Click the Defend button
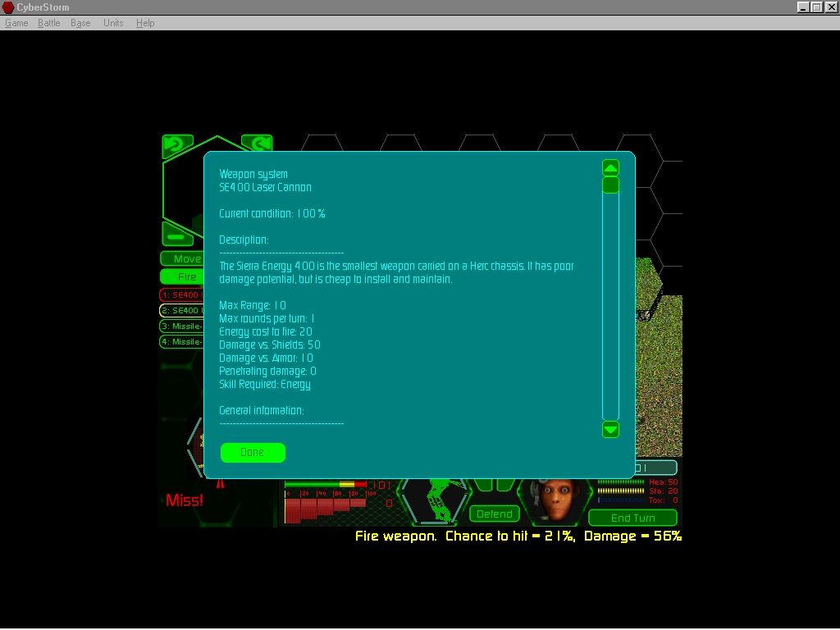The height and width of the screenshot is (630, 840). [x=495, y=514]
